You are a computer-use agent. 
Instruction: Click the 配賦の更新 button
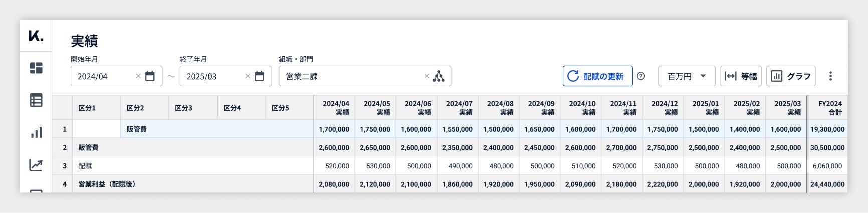(x=597, y=76)
